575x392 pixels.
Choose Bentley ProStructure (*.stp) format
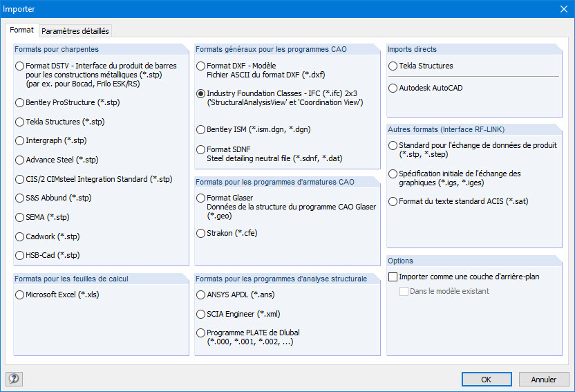coord(20,102)
